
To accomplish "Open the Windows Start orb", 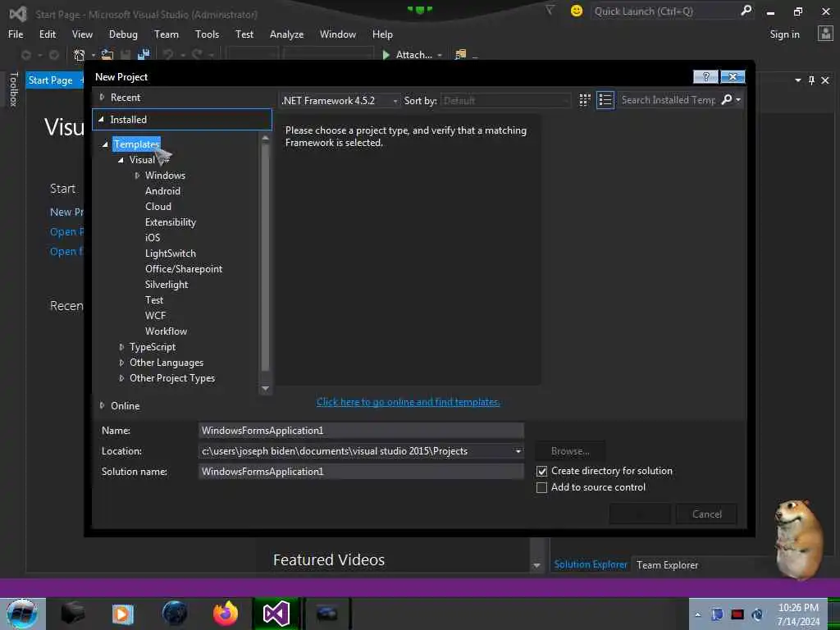I will point(22,614).
